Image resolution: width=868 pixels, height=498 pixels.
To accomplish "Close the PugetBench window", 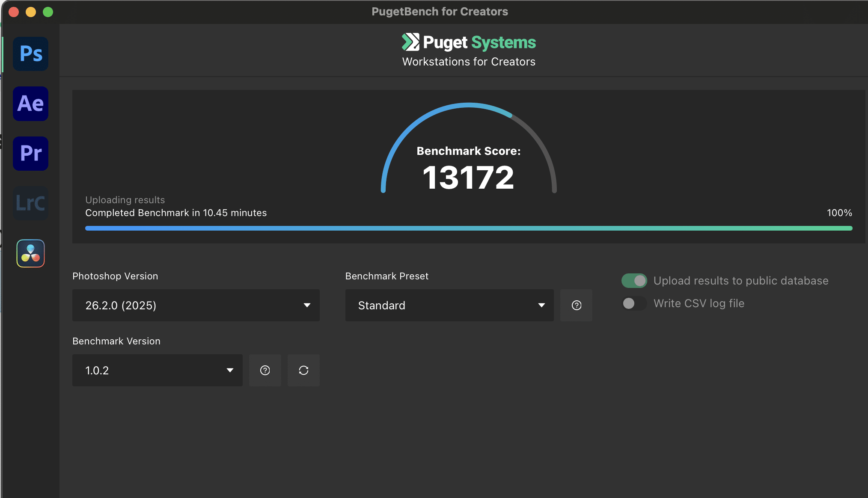I will [14, 12].
